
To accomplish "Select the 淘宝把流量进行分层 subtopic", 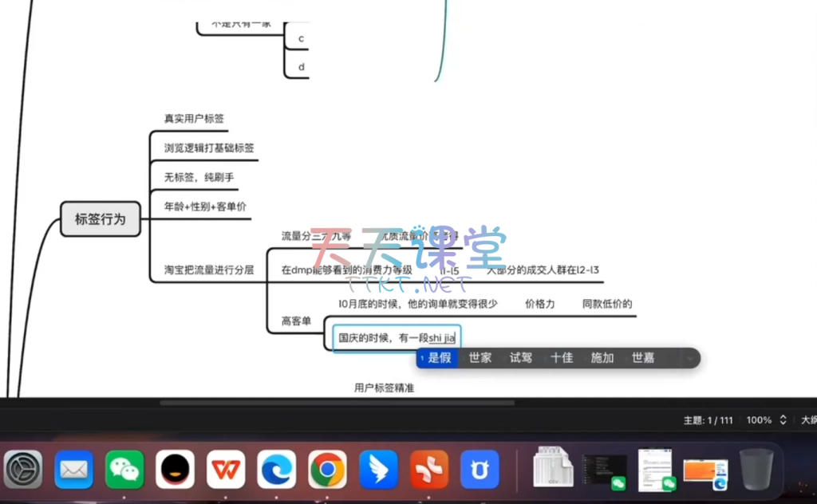I will (209, 270).
